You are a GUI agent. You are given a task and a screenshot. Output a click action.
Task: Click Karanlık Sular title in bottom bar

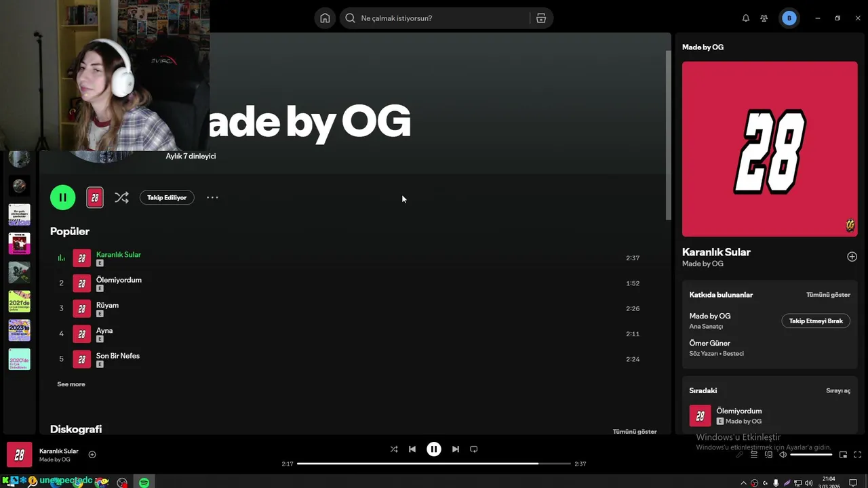click(x=59, y=451)
